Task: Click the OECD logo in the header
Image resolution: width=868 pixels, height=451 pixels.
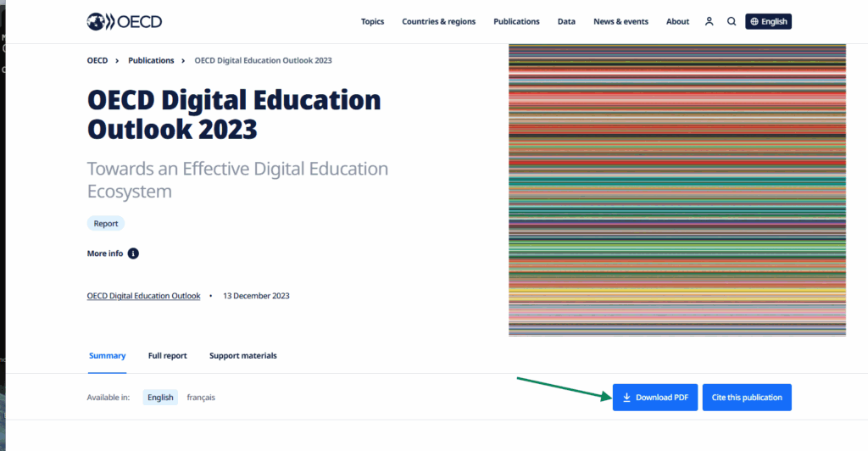Action: click(x=125, y=21)
